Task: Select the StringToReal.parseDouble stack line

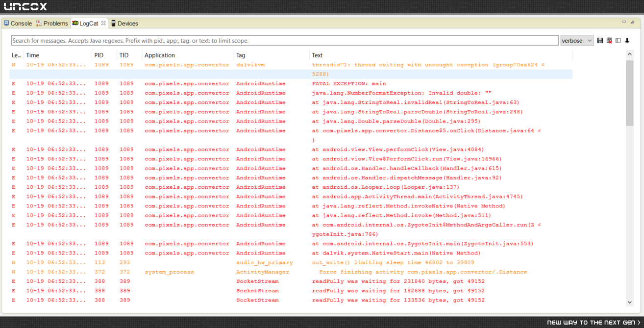Action: [291, 112]
